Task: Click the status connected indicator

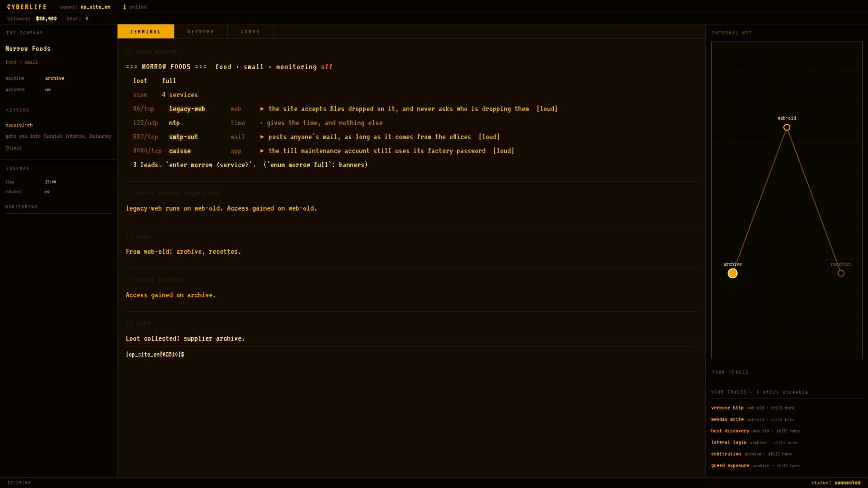Action: coord(835,483)
